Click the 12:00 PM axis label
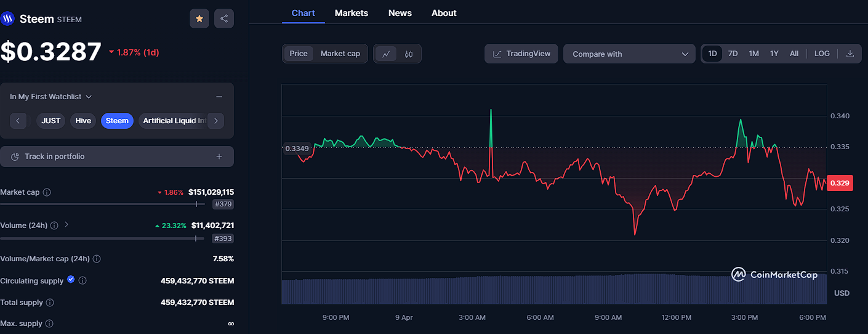 tap(676, 317)
